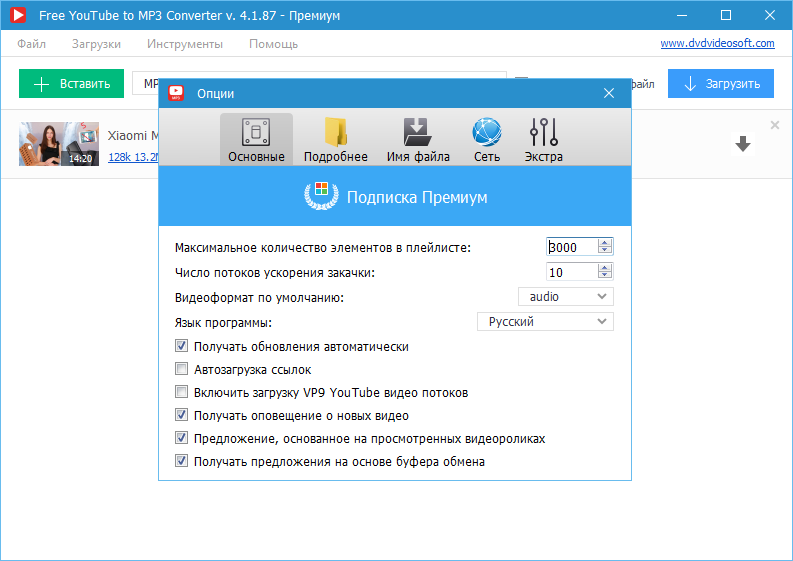Click the 128k quality link

(133, 157)
